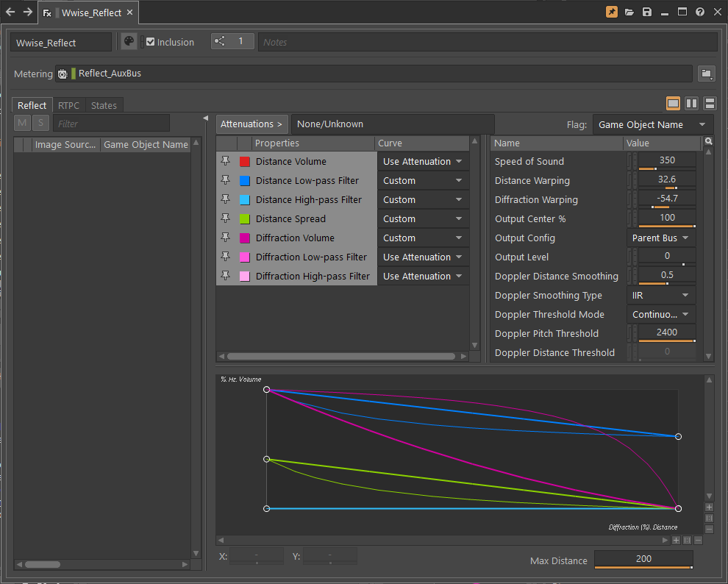Click the save disk icon
This screenshot has height=584, width=728.
647,12
